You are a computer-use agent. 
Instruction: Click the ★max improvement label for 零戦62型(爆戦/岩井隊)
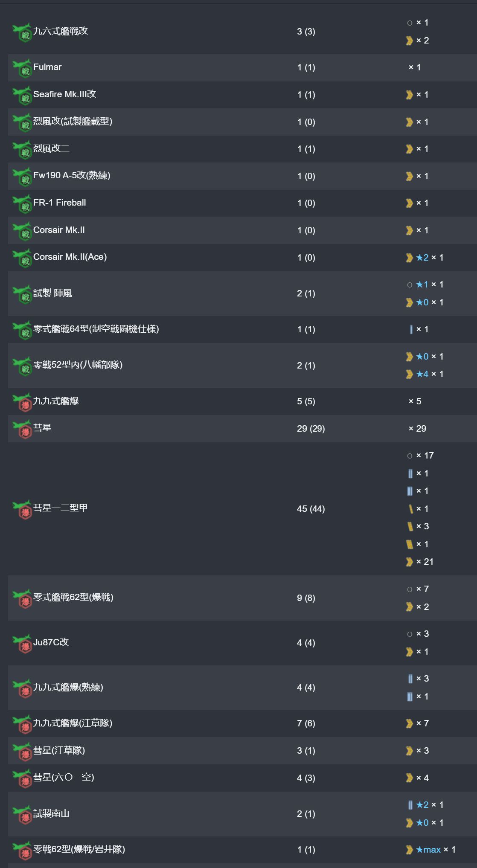[x=428, y=850]
